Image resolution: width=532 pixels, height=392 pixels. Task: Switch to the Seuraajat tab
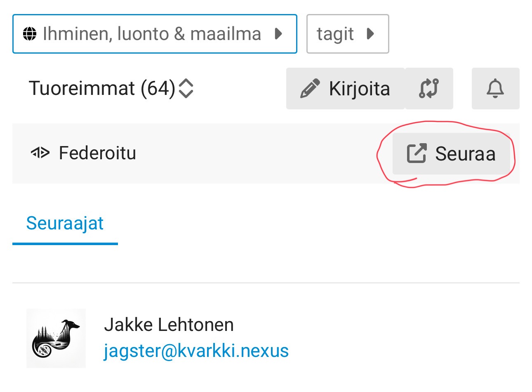[x=65, y=223]
